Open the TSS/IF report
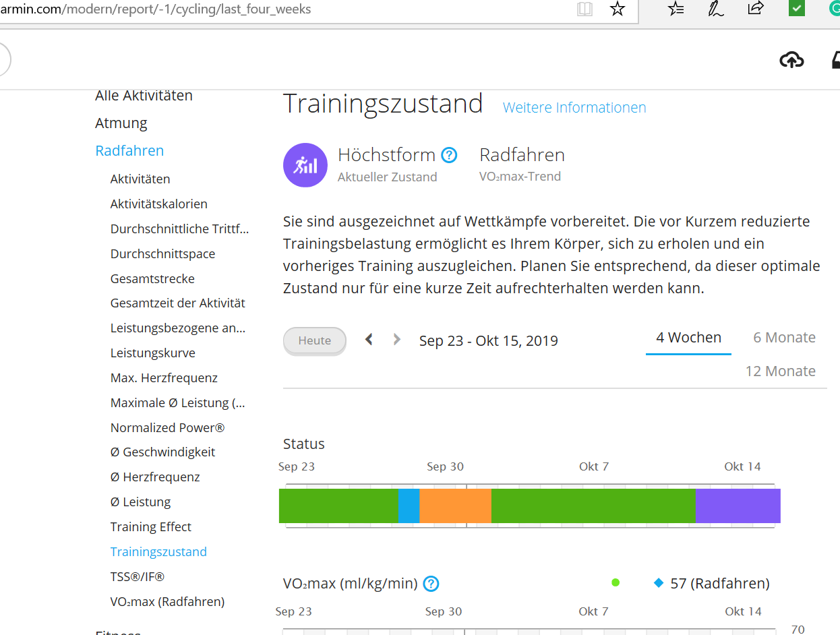This screenshot has height=635, width=840. 138,577
